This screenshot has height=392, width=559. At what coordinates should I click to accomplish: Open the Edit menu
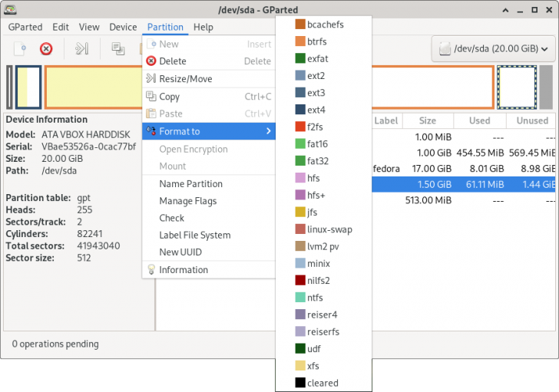(61, 27)
